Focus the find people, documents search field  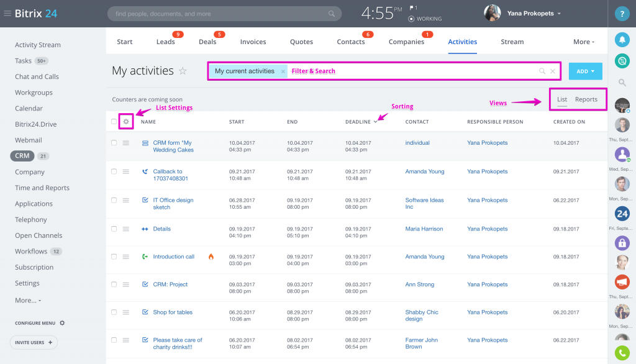(224, 14)
